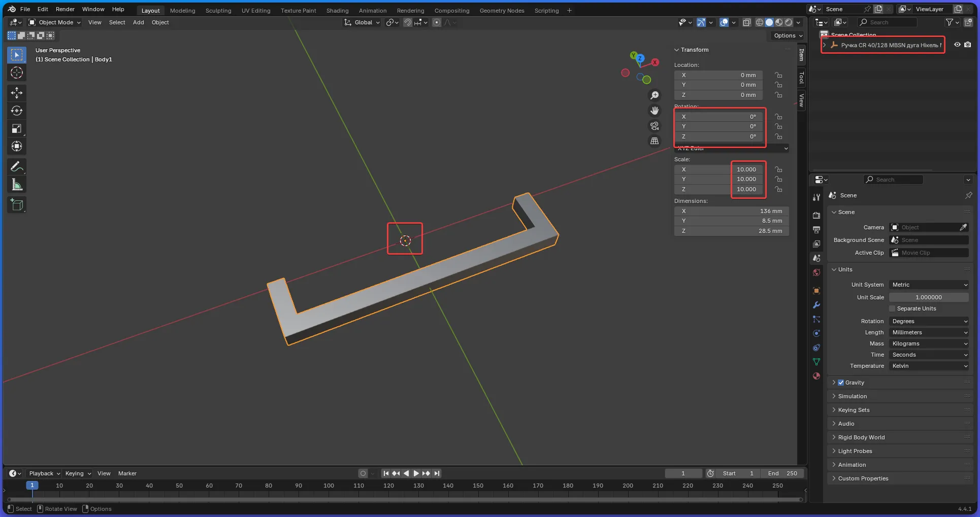Open the Render menu
Image resolution: width=980 pixels, height=517 pixels.
(65, 9)
